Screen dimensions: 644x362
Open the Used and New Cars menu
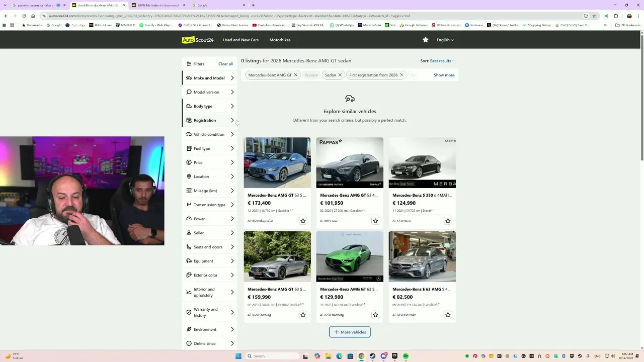241,40
